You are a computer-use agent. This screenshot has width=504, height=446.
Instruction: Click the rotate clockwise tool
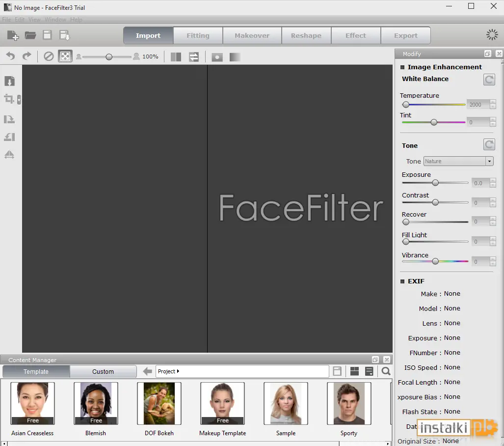point(9,119)
